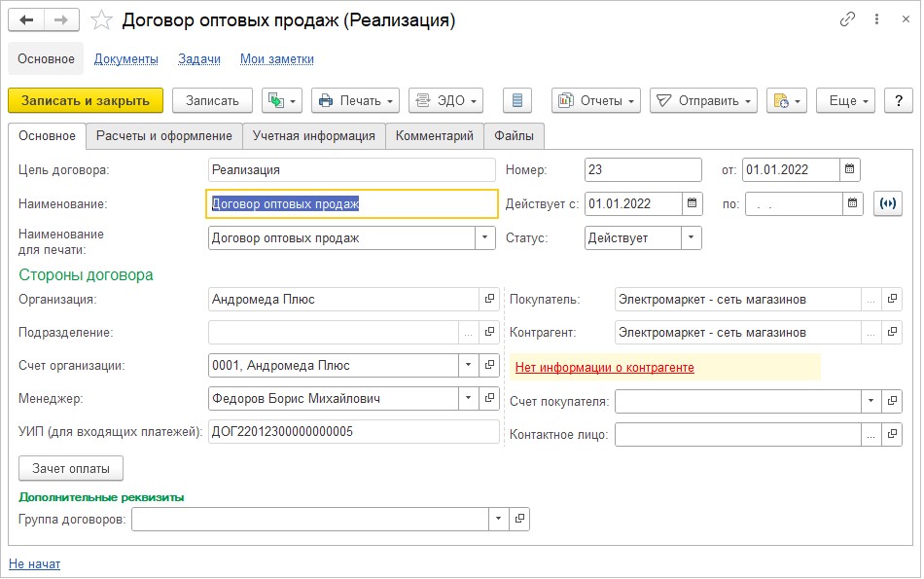Open the Учетная информация tab
The image size is (924, 579).
pyautogui.click(x=313, y=136)
